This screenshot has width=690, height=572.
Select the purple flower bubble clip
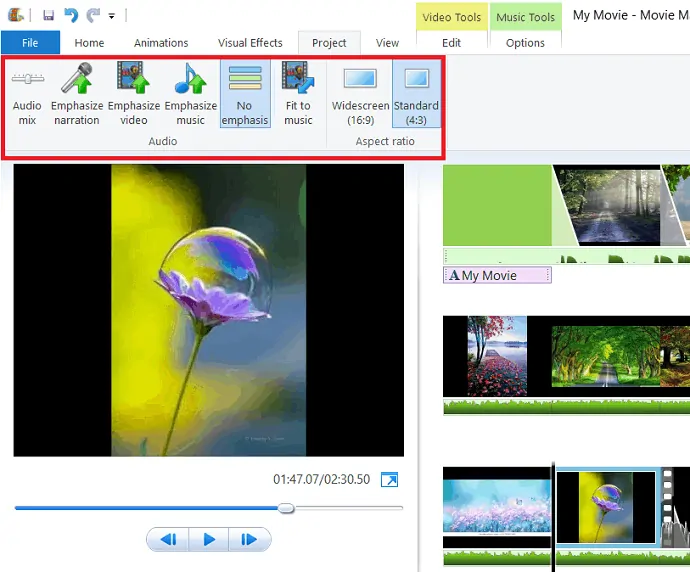tap(606, 507)
